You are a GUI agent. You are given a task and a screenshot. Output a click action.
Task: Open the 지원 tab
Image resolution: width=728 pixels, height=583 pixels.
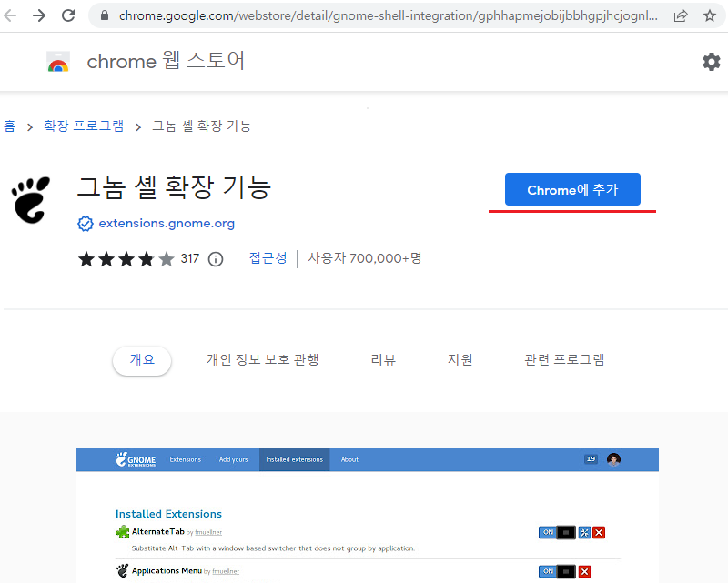(460, 360)
